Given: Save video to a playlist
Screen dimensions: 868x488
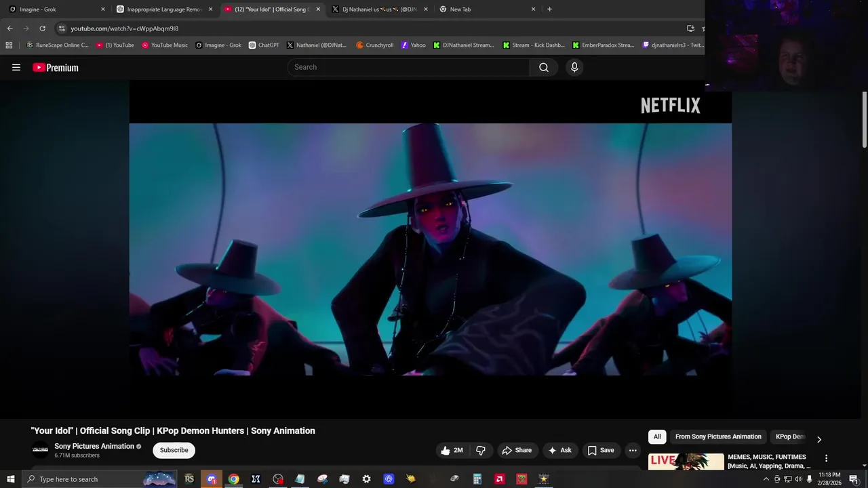Looking at the screenshot, I should 601,450.
